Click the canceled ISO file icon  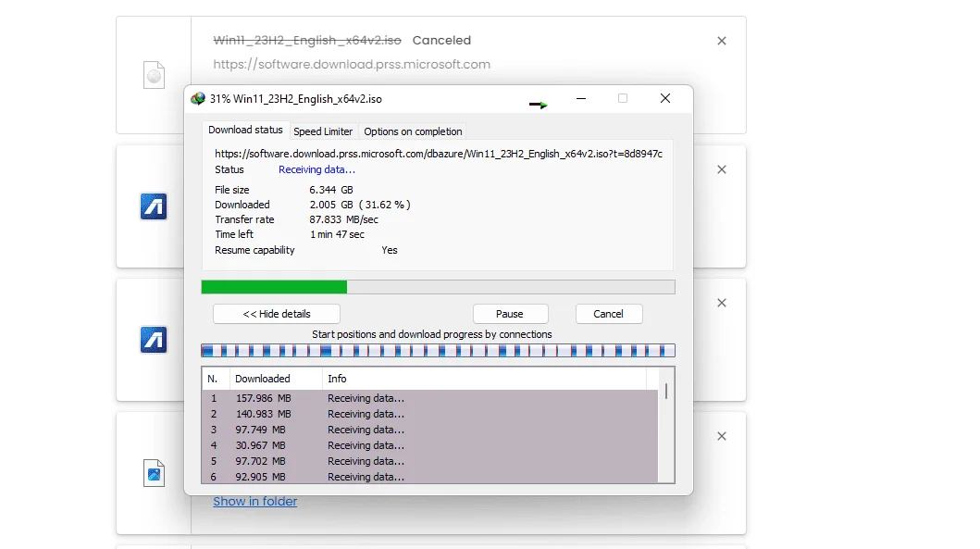(x=154, y=75)
